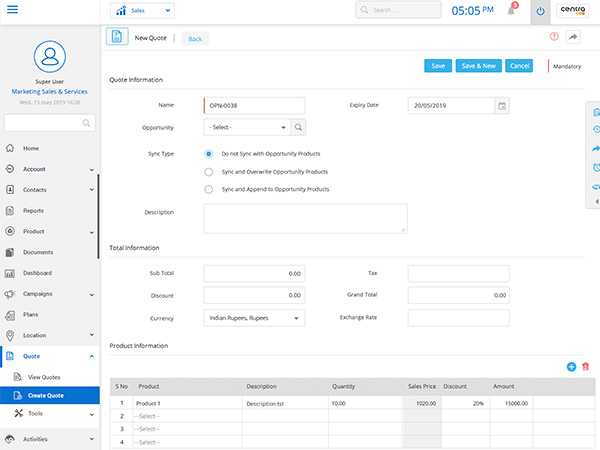
Task: Click the Name field with OPN-0038
Action: coord(254,106)
